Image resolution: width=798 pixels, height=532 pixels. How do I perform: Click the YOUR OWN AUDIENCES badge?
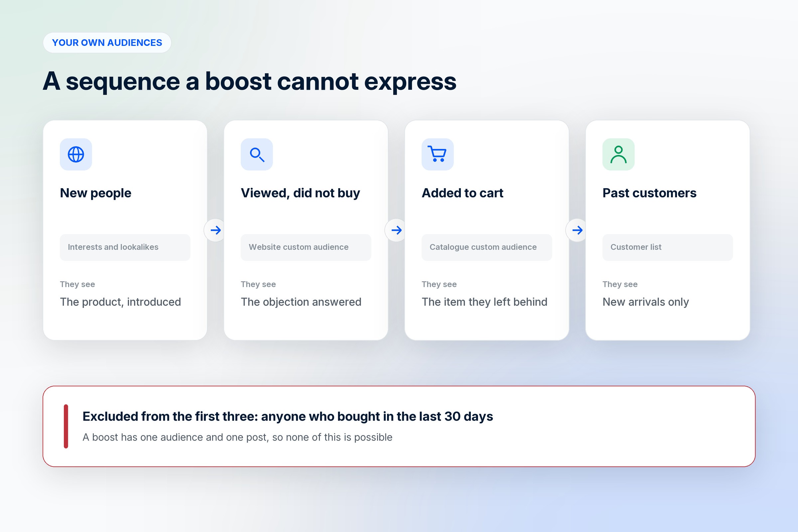click(x=107, y=43)
